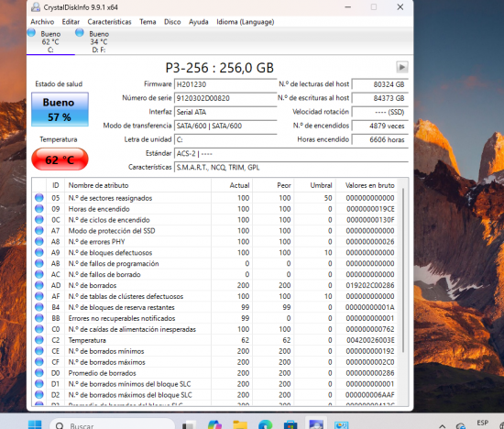
Task: Click the status icon of row 0C
Action: pos(39,220)
